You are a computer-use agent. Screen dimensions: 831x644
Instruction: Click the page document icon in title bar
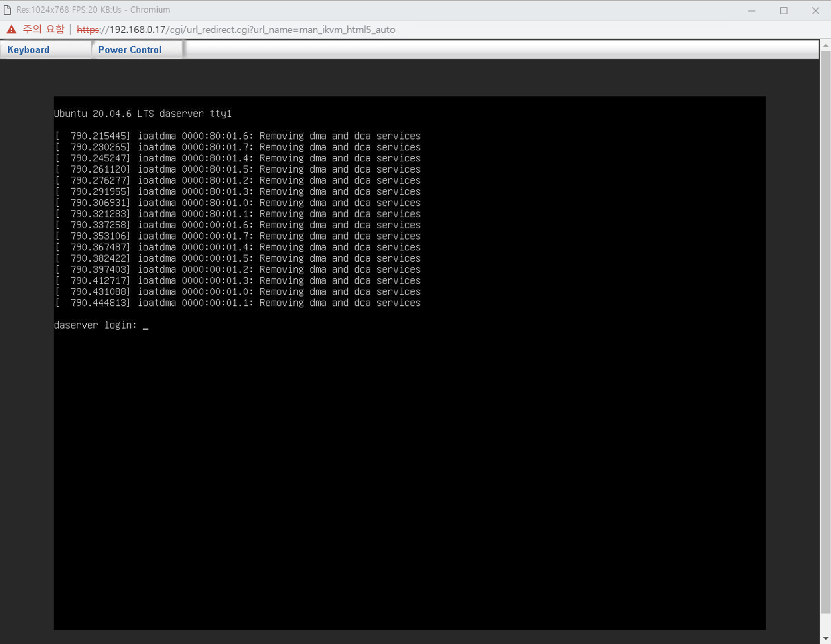pos(7,10)
